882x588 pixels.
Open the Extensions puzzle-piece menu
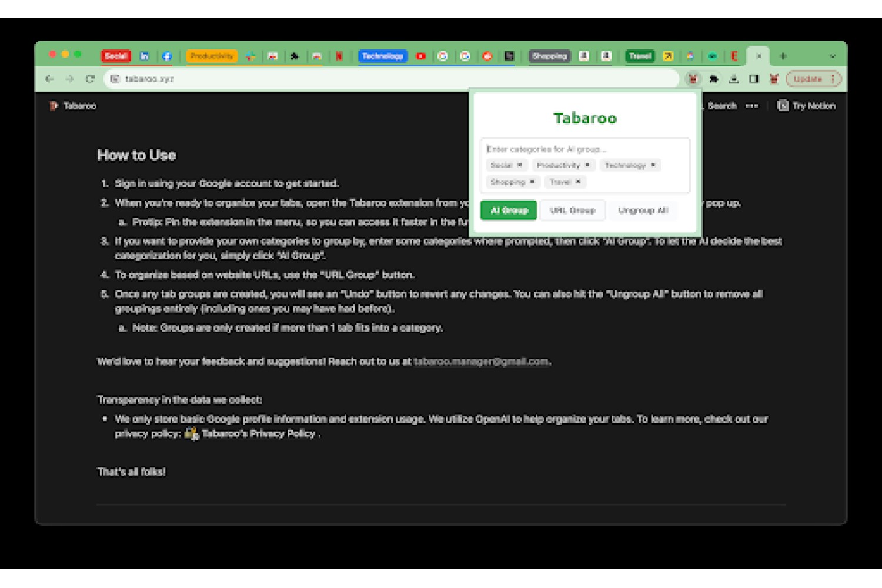(x=714, y=79)
